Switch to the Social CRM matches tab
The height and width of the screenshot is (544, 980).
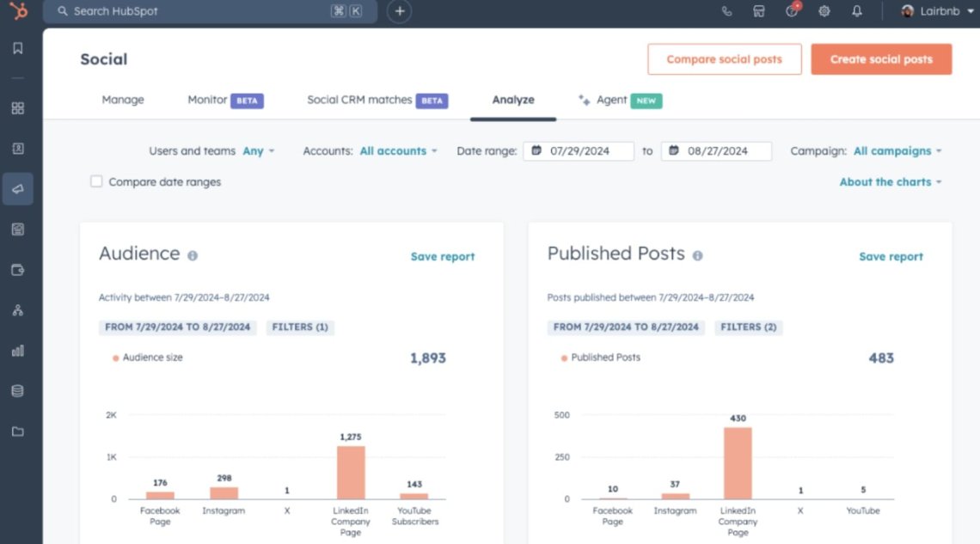coord(377,100)
